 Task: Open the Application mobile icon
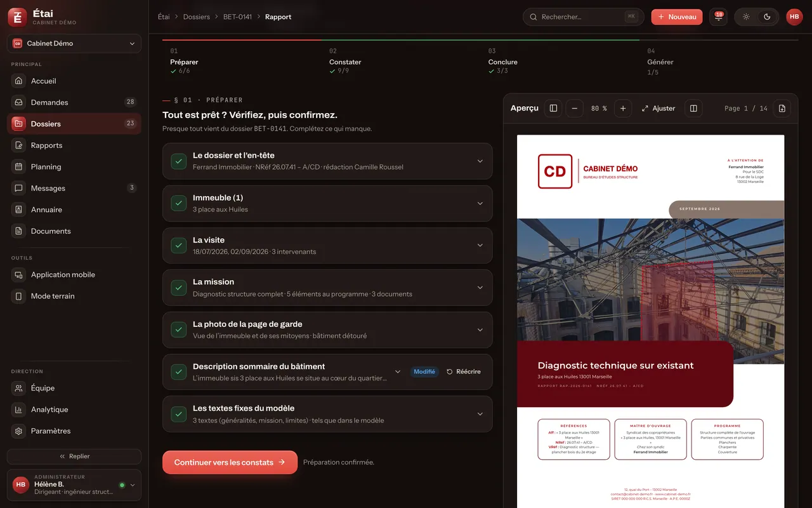[x=19, y=275]
